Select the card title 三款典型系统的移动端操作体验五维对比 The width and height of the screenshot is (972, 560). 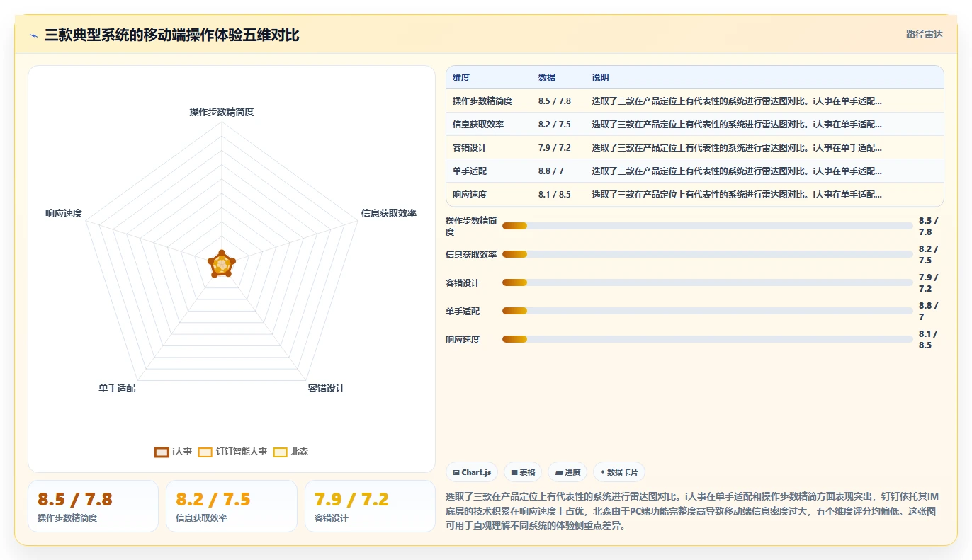(171, 35)
